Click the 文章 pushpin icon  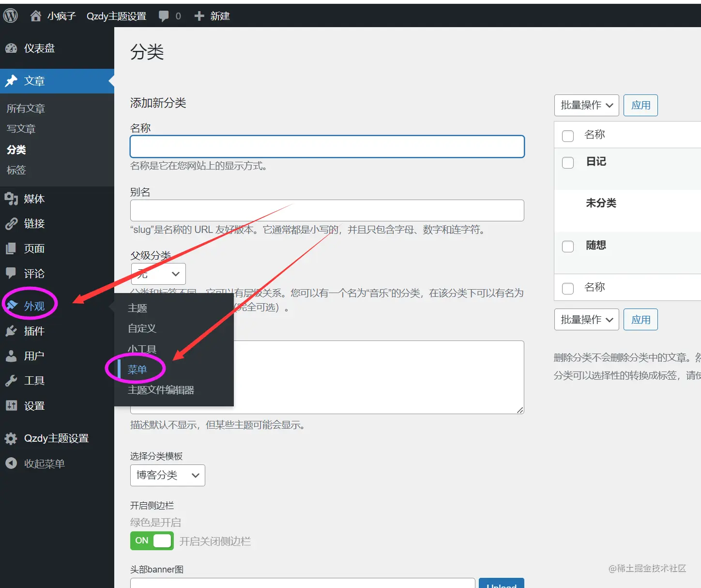point(11,81)
